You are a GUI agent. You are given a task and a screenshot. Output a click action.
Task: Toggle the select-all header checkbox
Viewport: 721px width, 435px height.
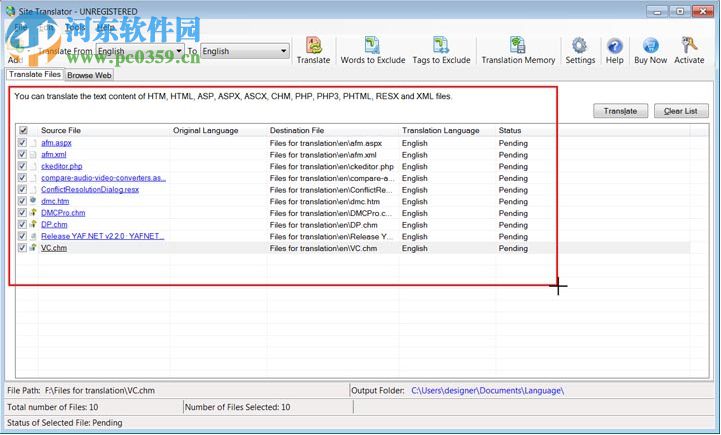(23, 130)
